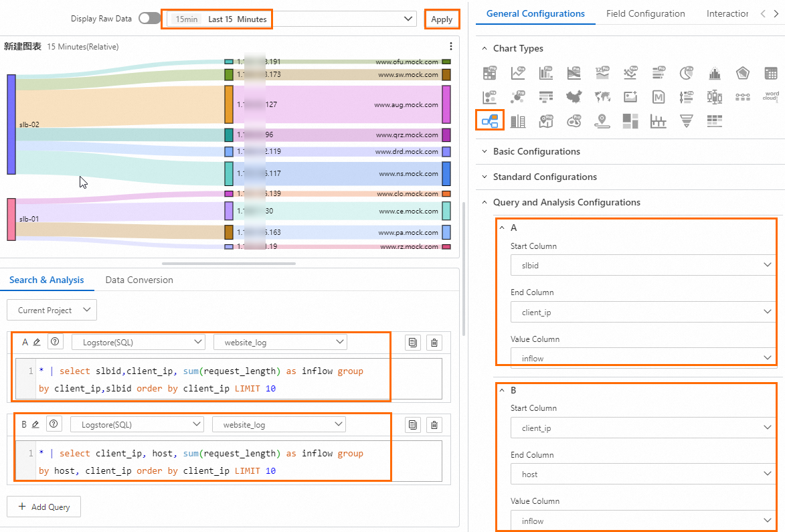Select the word cloud chart icon
The width and height of the screenshot is (785, 532).
point(770,96)
